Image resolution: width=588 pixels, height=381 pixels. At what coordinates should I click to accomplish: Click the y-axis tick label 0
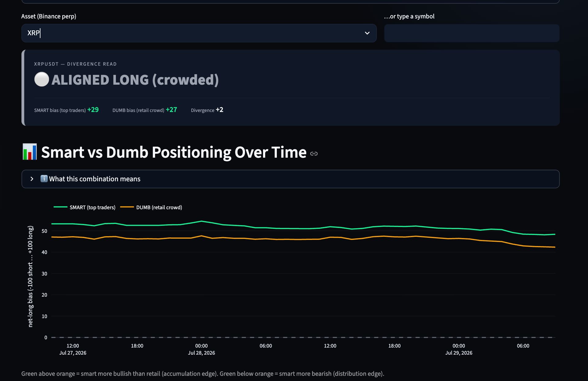(x=46, y=337)
